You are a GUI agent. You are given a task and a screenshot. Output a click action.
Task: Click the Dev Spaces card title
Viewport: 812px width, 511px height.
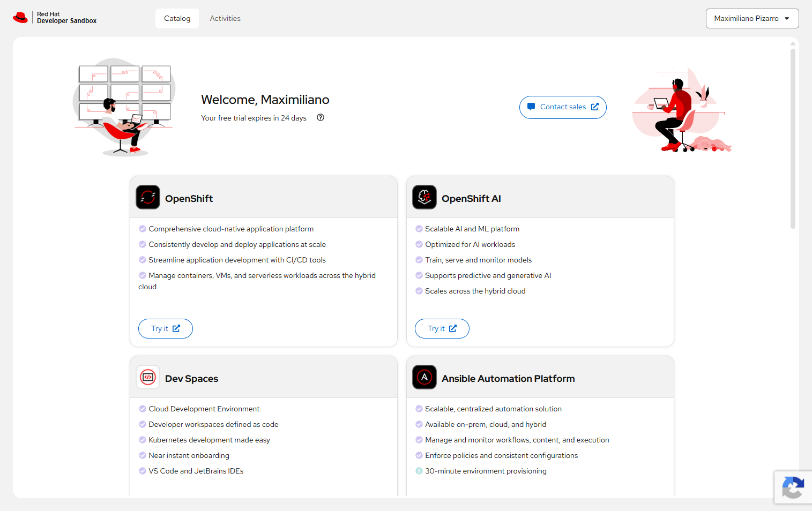click(x=191, y=378)
